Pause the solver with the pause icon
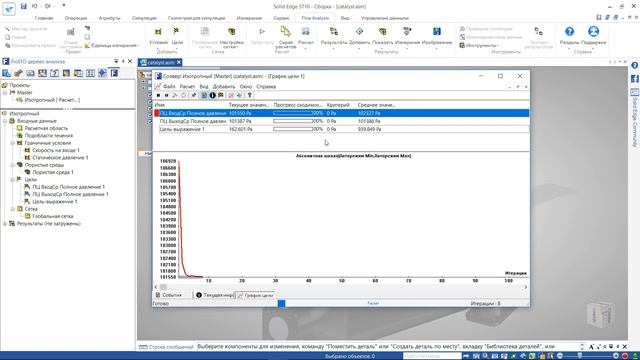Image resolution: width=640 pixels, height=360 pixels. pyautogui.click(x=166, y=95)
